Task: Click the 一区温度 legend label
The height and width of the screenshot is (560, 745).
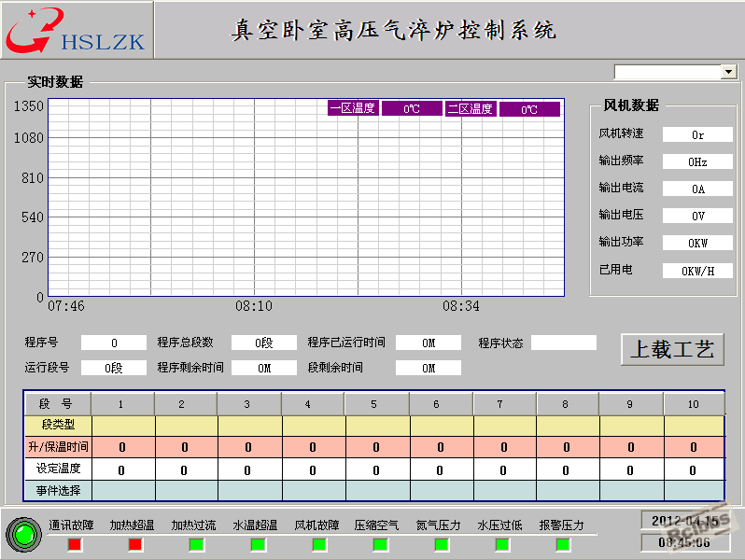Action: click(353, 108)
